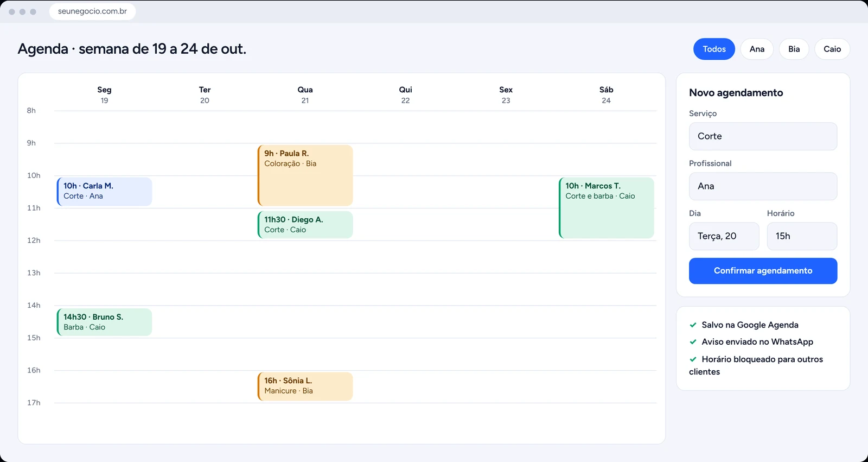Click the seunegocio.com.br address bar

(92, 11)
